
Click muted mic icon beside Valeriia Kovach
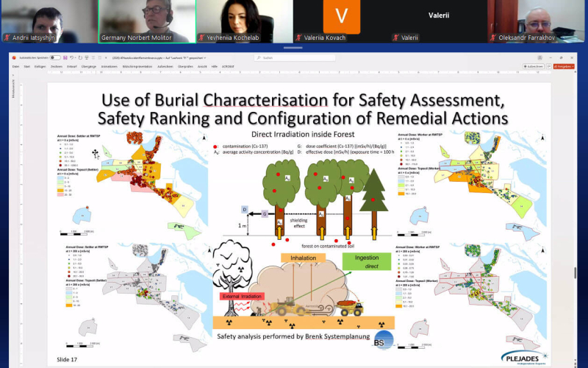(x=298, y=38)
